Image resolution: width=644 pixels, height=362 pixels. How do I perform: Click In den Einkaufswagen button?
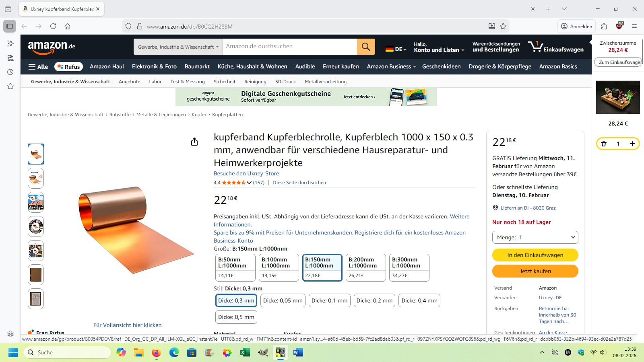[x=535, y=255]
